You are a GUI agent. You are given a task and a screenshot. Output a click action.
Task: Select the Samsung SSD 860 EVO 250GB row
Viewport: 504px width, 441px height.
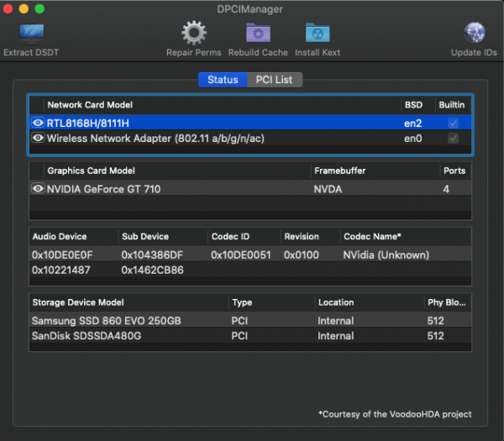point(106,320)
